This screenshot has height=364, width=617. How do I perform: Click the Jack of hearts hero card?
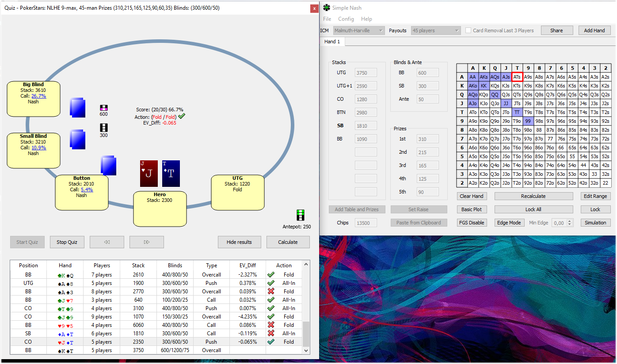click(x=149, y=174)
